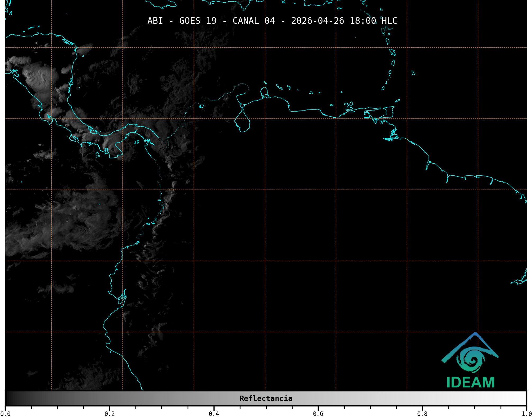Click the image title ABI - GOES 19 text
532x417 pixels.
[182, 21]
